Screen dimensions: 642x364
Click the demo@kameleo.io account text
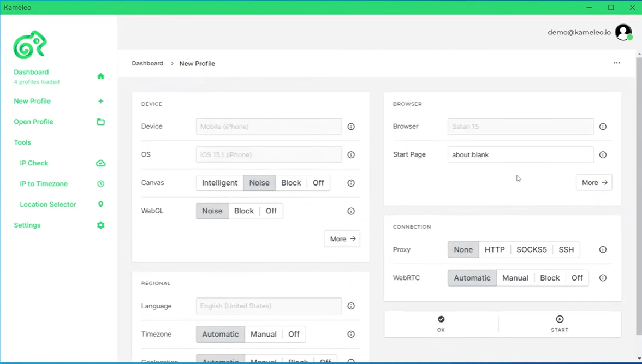tap(579, 32)
